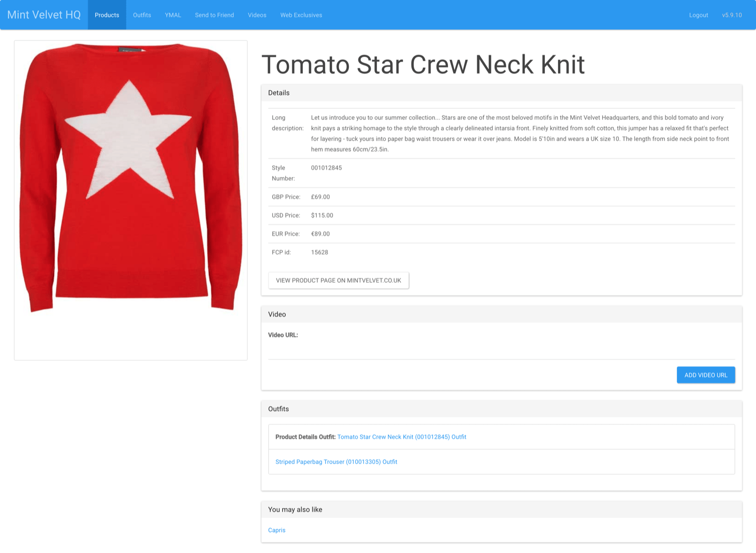
Task: Click the GBP price £69.00
Action: 321,197
